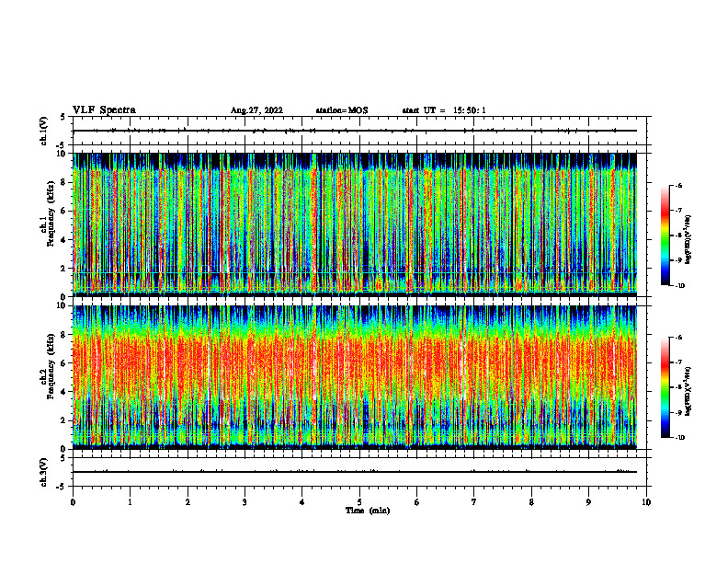Click the "station=MOS" header label
This screenshot has height=563, width=728.
342,110
